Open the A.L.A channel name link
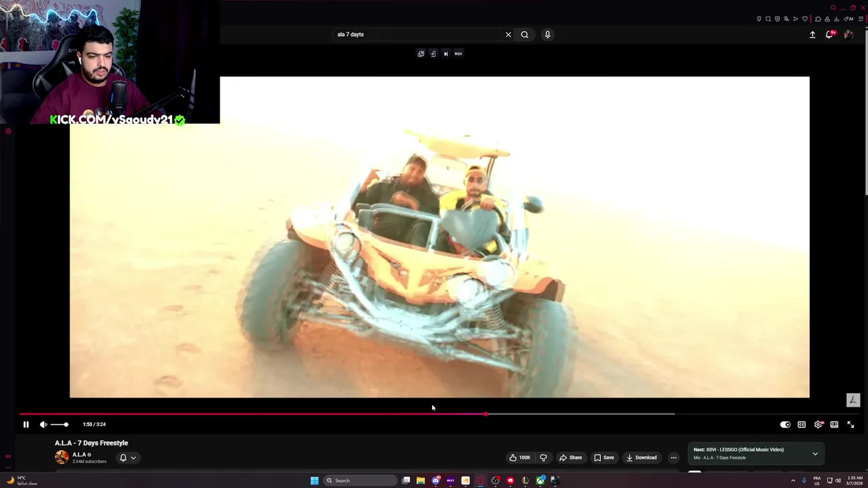This screenshot has width=868, height=488. pyautogui.click(x=79, y=455)
